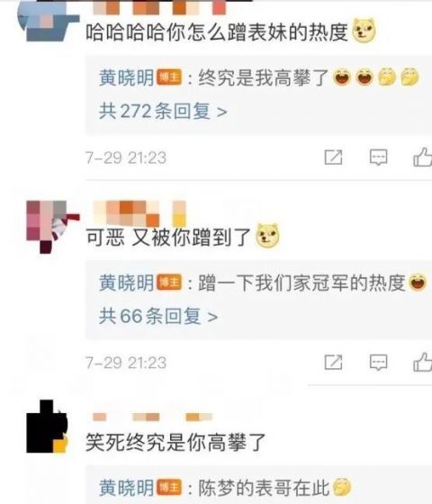Open first commenter's pixelated avatar
Viewport: 432px width, 504px height.
49,22
